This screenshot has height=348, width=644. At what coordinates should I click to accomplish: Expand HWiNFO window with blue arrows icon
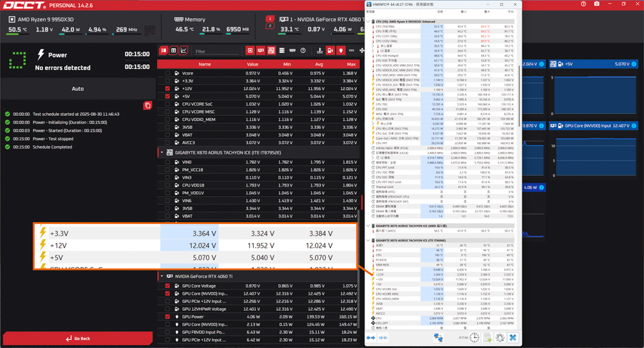(x=370, y=338)
